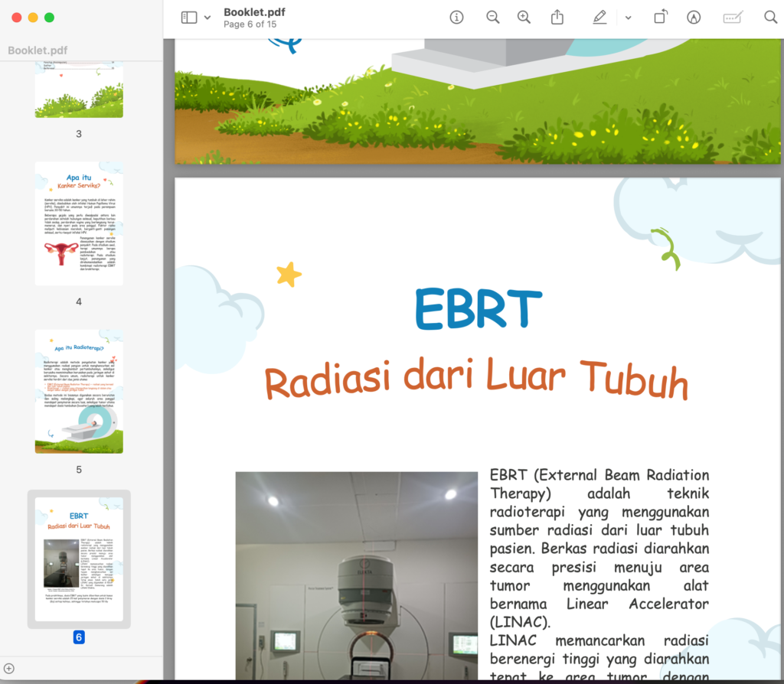Image resolution: width=784 pixels, height=684 pixels.
Task: Show the document info inspector
Action: [456, 18]
